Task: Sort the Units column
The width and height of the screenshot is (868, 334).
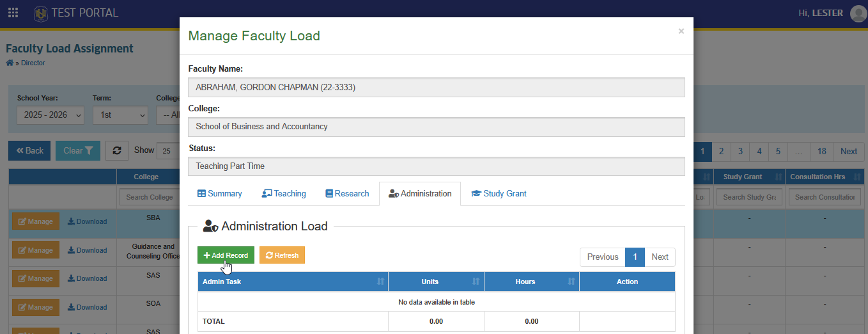Action: 436,282
